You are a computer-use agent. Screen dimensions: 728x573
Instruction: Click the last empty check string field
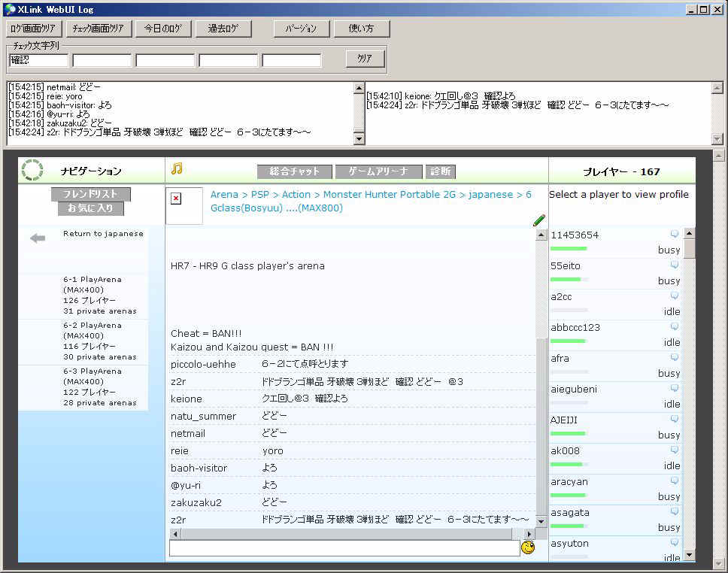(x=292, y=60)
